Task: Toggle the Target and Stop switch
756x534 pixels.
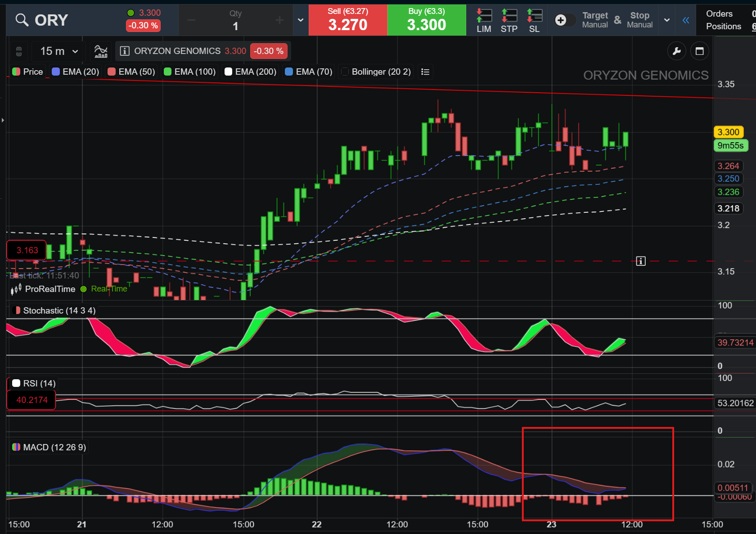Action: tap(564, 20)
